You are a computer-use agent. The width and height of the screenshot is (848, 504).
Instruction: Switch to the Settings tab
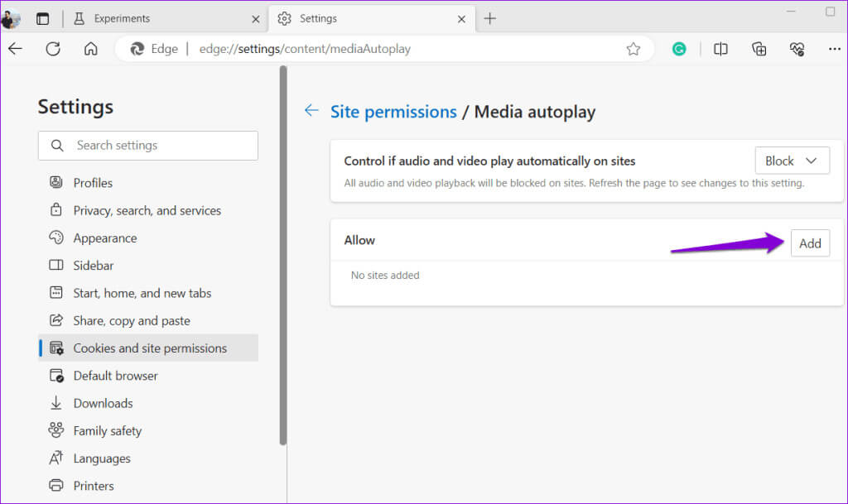point(372,19)
